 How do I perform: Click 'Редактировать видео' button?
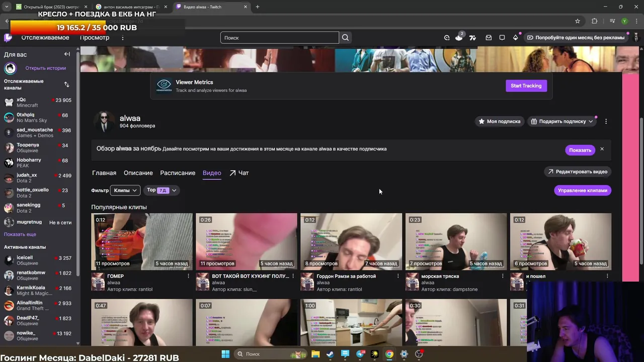click(x=578, y=171)
